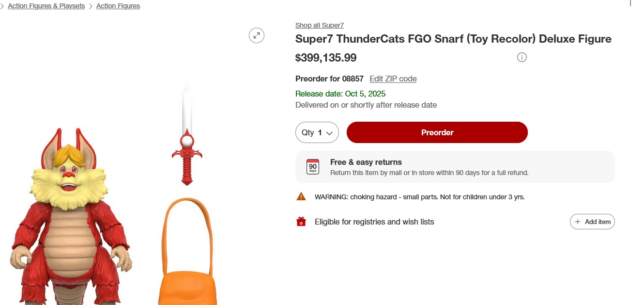Click the price info circle icon
The width and height of the screenshot is (644, 305).
point(521,57)
